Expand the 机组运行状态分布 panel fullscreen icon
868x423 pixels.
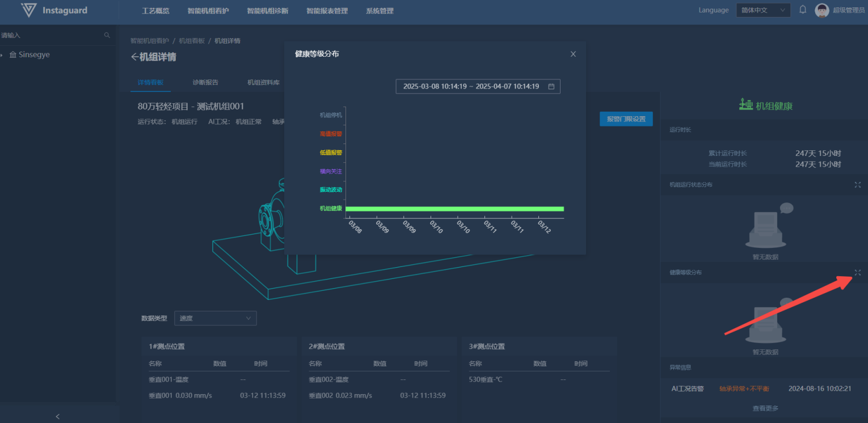857,185
